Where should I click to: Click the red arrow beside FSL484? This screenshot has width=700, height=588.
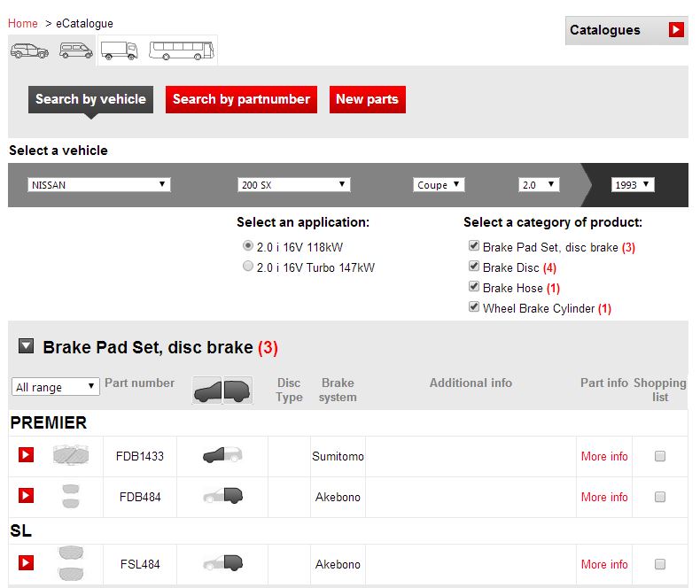(26, 563)
